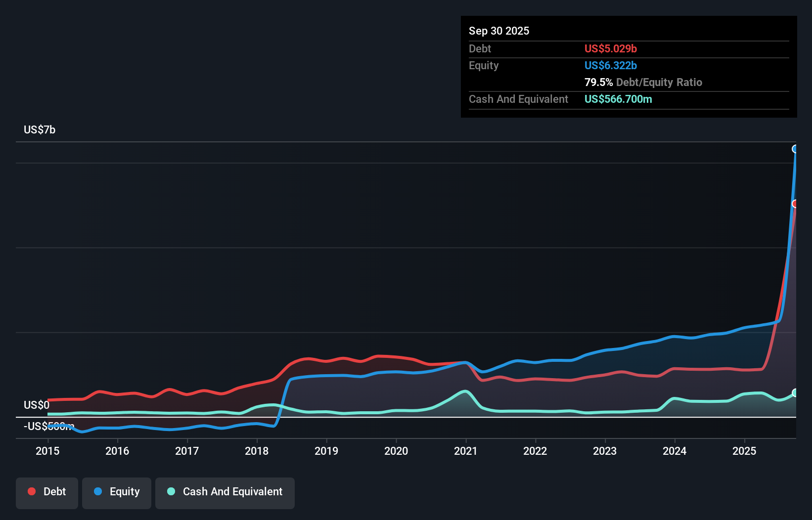Toggle the Equity series visibility

[116, 492]
